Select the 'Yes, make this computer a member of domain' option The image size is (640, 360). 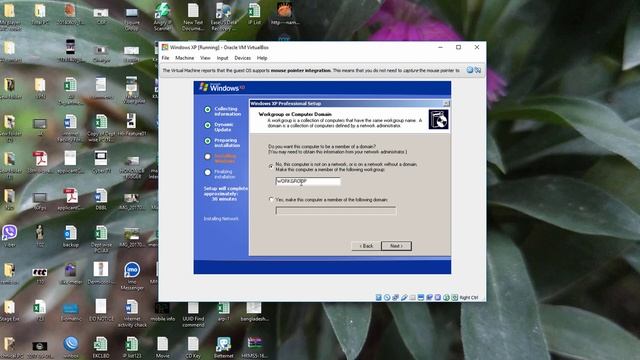click(x=271, y=200)
